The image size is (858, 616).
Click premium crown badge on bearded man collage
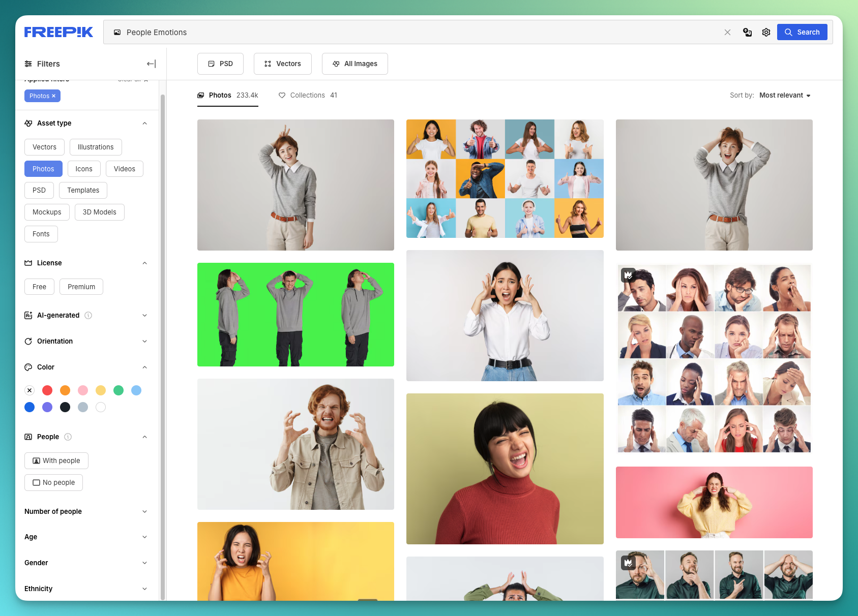coord(628,563)
